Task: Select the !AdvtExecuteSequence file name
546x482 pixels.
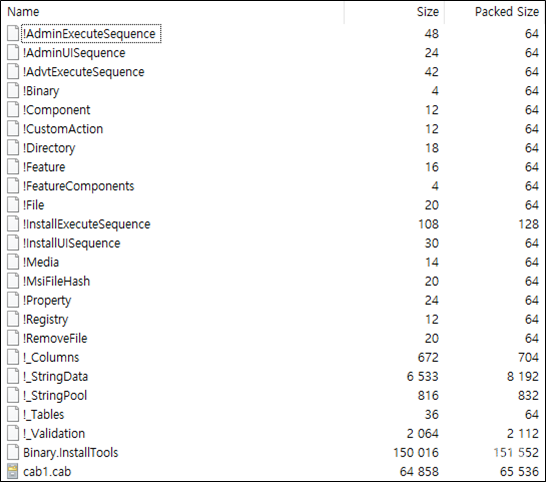Action: [84, 72]
